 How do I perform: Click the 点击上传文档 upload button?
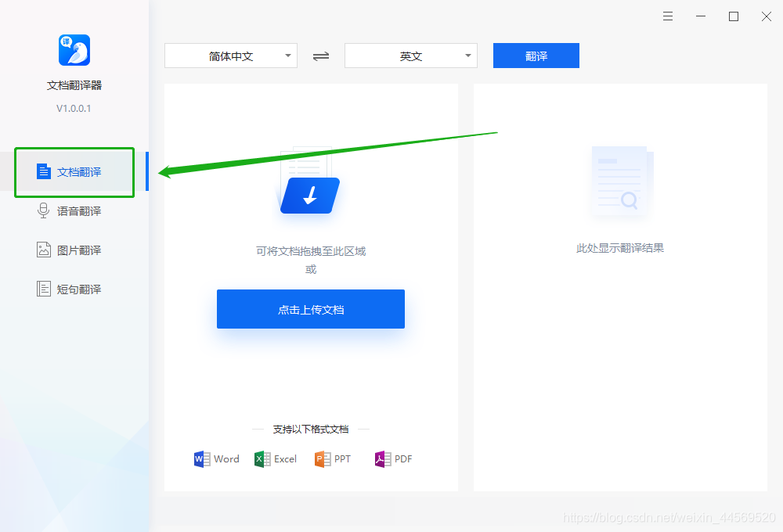(x=310, y=309)
